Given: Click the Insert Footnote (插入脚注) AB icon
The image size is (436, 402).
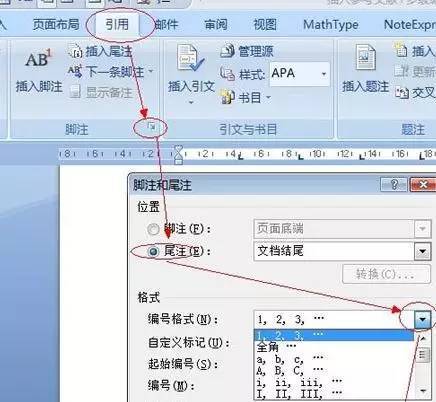Looking at the screenshot, I should coord(39,59).
